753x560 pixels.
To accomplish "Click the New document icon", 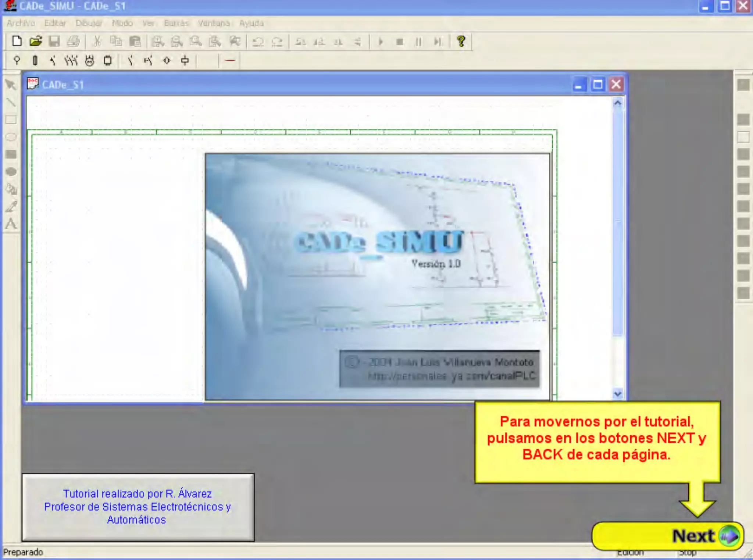I will (17, 41).
